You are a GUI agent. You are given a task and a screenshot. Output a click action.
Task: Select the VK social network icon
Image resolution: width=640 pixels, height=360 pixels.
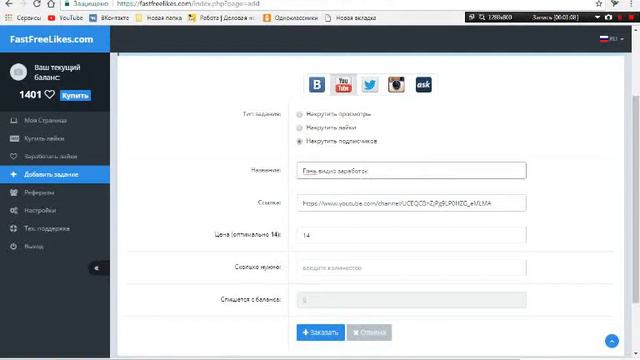pyautogui.click(x=317, y=84)
